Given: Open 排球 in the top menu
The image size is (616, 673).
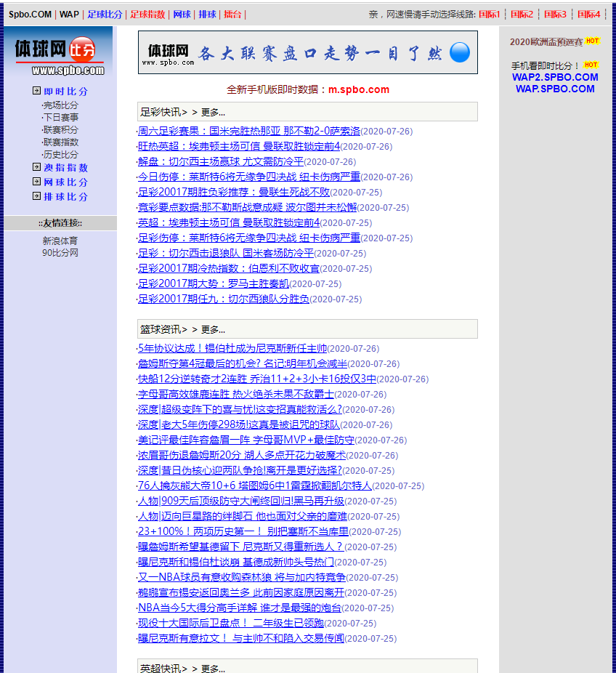Looking at the screenshot, I should [x=207, y=15].
